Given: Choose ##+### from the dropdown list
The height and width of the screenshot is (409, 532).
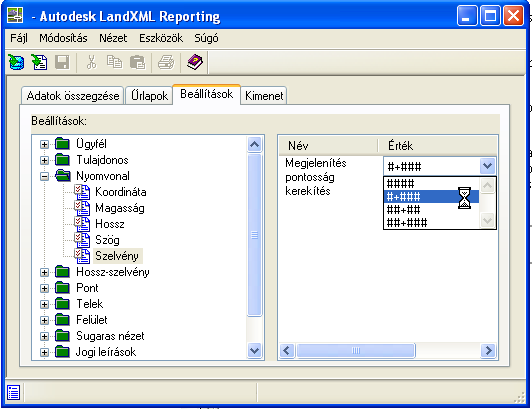Looking at the screenshot, I should pyautogui.click(x=407, y=223).
